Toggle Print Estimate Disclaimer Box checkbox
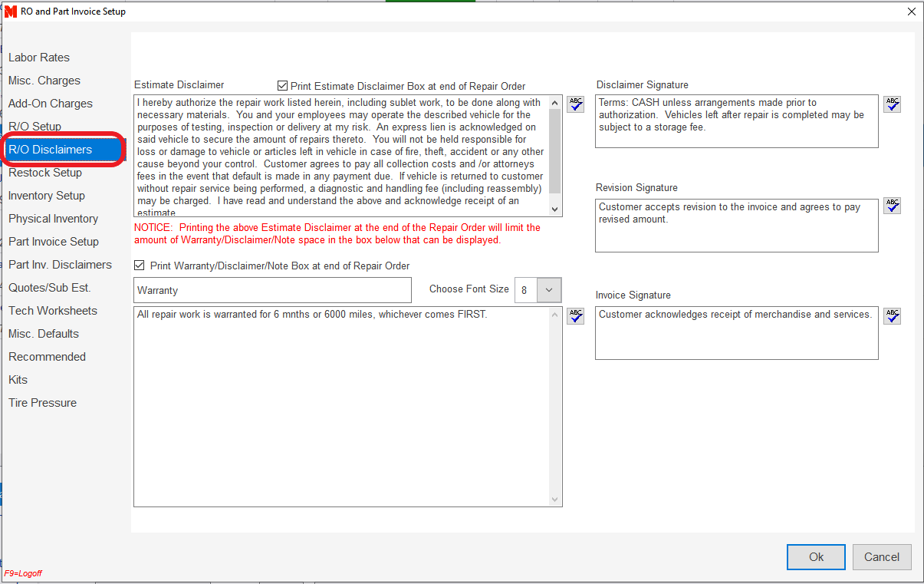The width and height of the screenshot is (924, 584). coord(283,86)
